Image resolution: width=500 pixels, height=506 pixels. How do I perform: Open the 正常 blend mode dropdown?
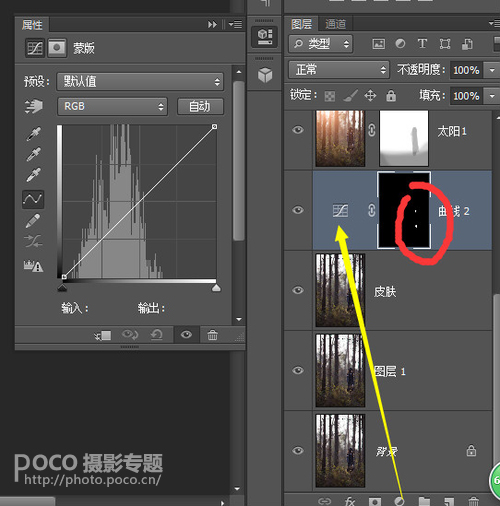pos(339,70)
